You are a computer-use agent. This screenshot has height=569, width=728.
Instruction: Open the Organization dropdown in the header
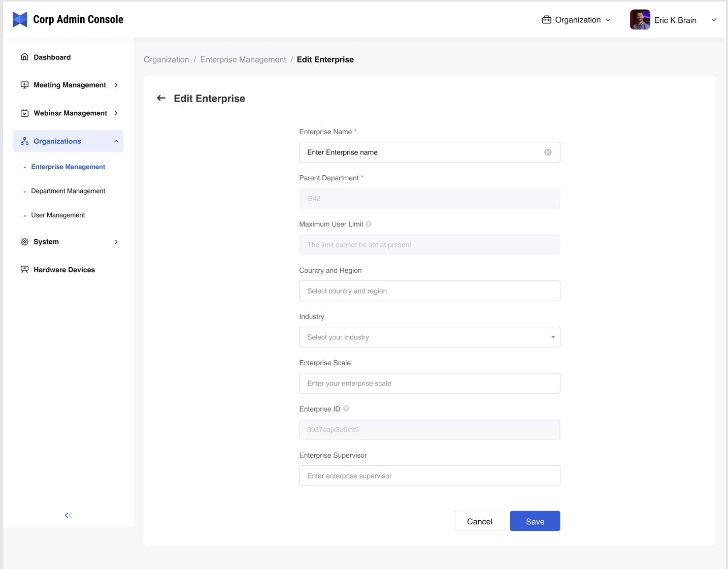point(577,20)
